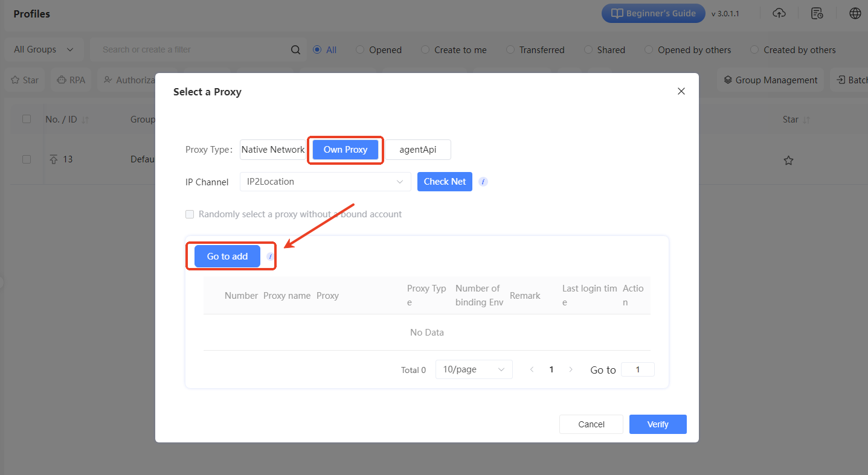Viewport: 868px width, 475px height.
Task: Click info icon next to Go to add
Action: (270, 257)
